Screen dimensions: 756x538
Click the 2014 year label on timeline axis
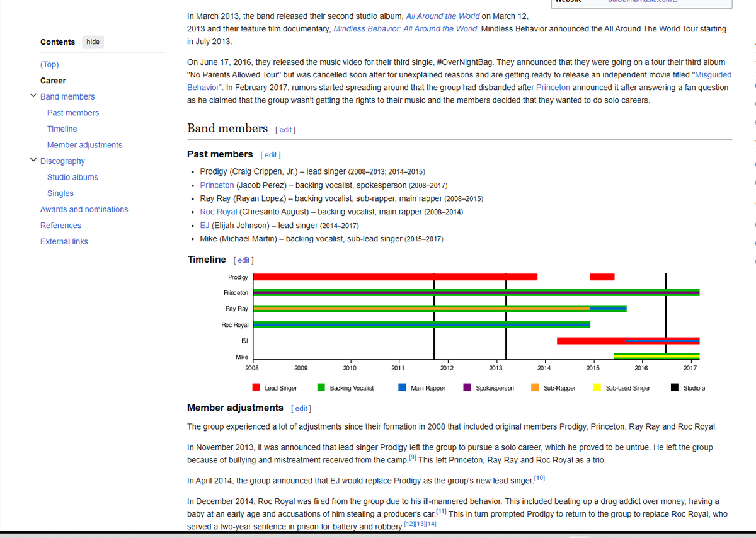[544, 367]
